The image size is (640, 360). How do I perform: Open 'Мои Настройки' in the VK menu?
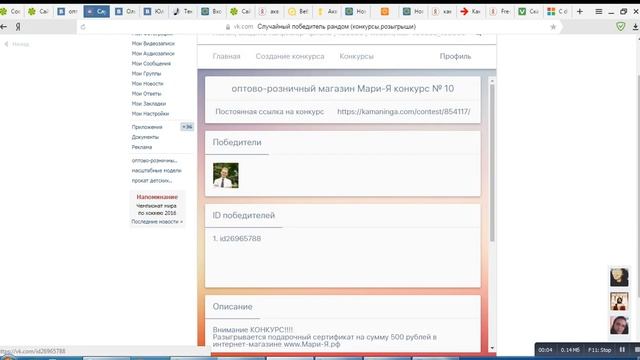[150, 114]
